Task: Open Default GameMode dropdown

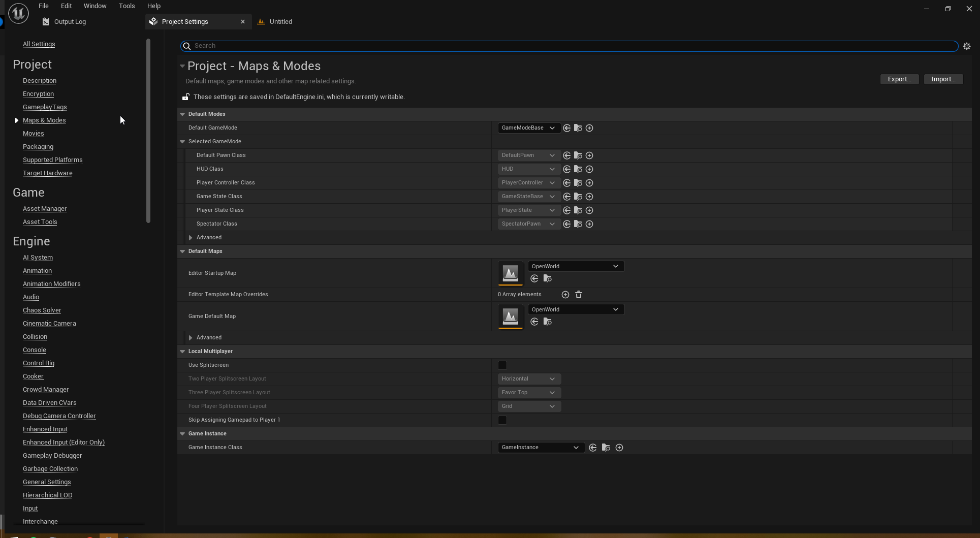Action: point(529,128)
